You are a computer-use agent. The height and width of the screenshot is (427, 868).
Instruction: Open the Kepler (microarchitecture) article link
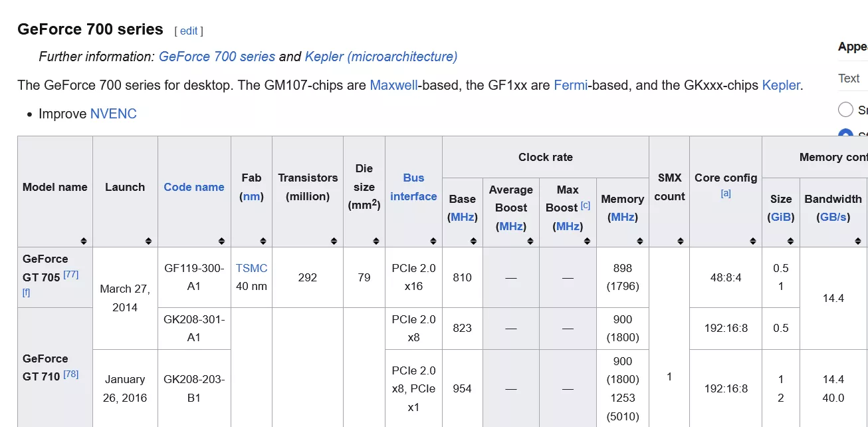pos(381,57)
